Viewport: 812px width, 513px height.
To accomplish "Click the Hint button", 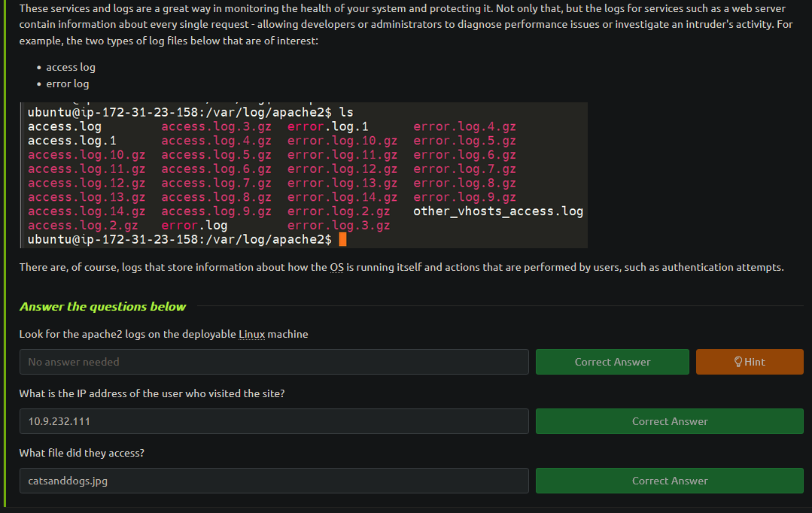I will click(750, 362).
